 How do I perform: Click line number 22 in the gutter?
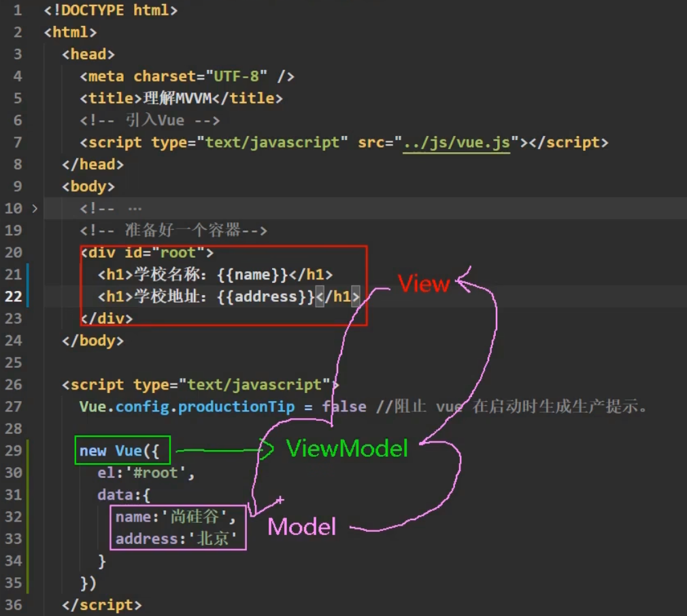pos(14,296)
